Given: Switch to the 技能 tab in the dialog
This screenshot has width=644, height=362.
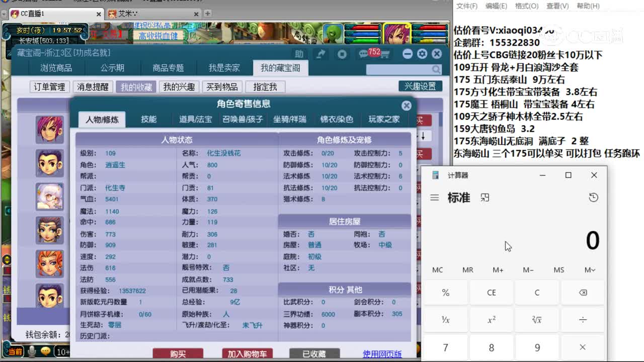Looking at the screenshot, I should (x=149, y=120).
